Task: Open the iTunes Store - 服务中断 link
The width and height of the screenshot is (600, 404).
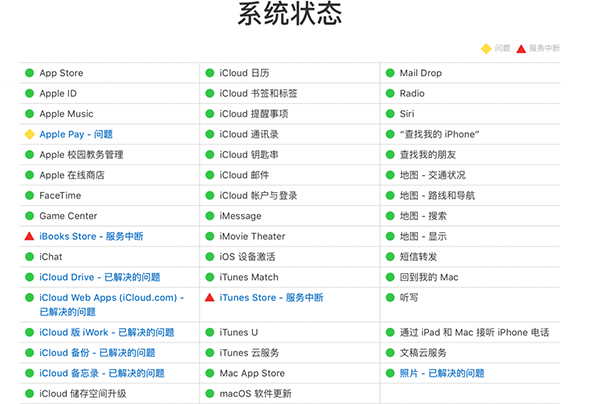Action: click(271, 298)
